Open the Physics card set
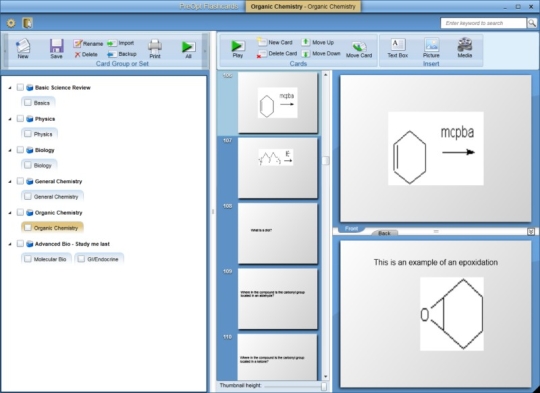This screenshot has height=393, width=540. coord(39,134)
